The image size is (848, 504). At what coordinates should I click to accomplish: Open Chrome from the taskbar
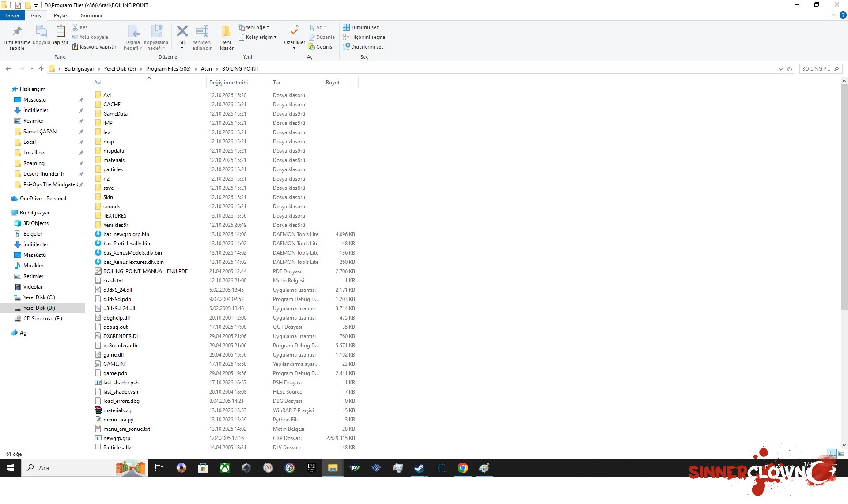[462, 468]
